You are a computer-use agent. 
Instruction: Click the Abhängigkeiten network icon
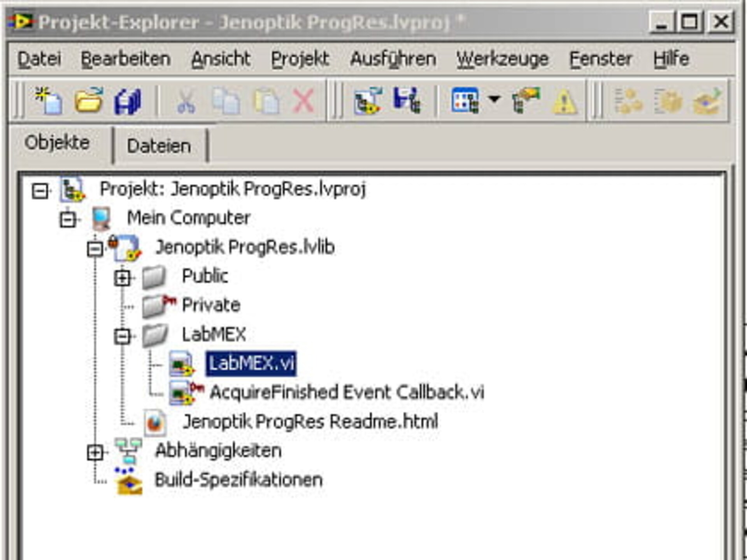[x=128, y=450]
